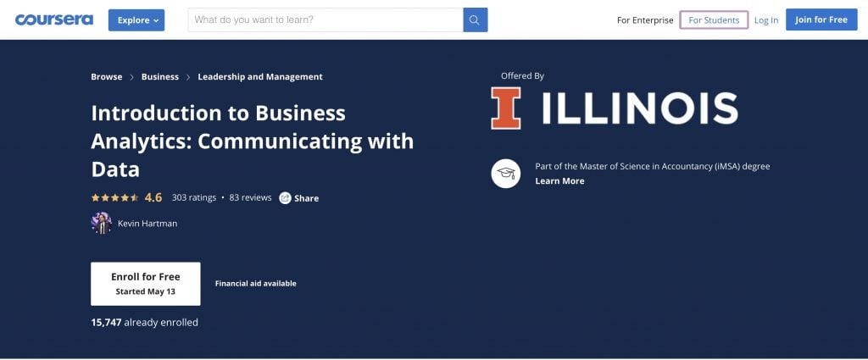The image size is (868, 360).
Task: Click the Enroll for Free button
Action: coord(146,284)
